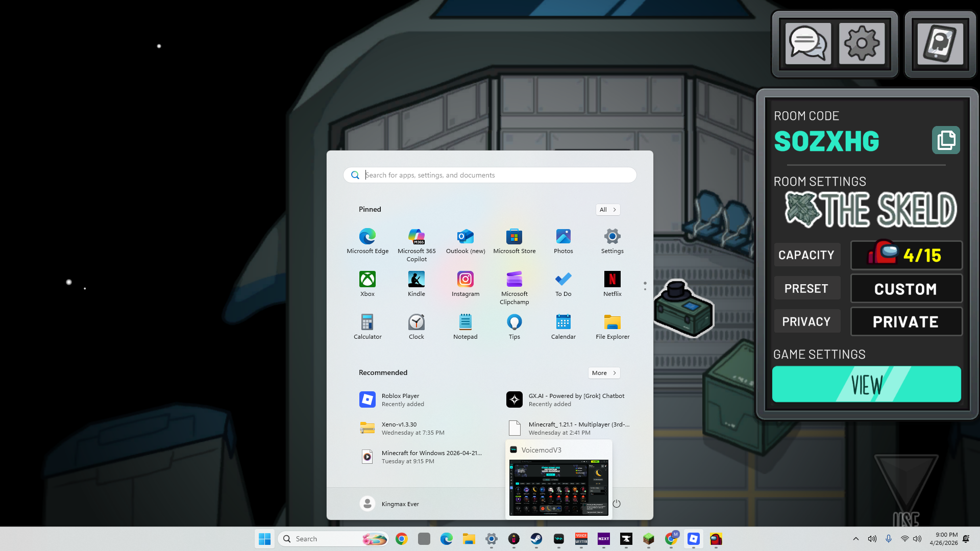Toggle the microphone tray icon

(x=889, y=539)
